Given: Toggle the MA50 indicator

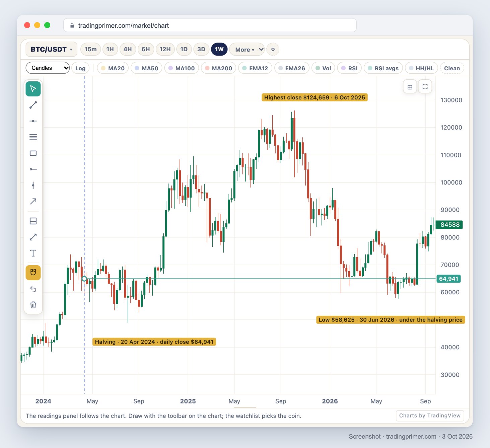Looking at the screenshot, I should [x=146, y=68].
